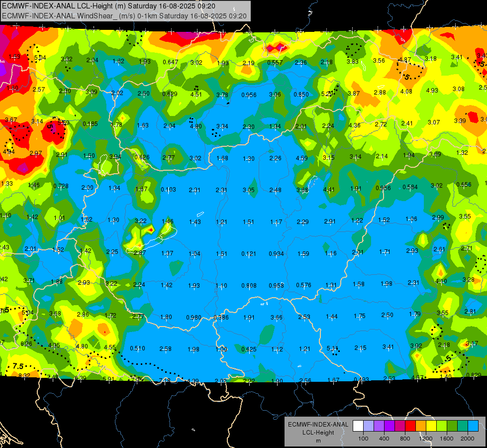Click the wind shear value 5.69
487x448 pixels.
[63, 123]
